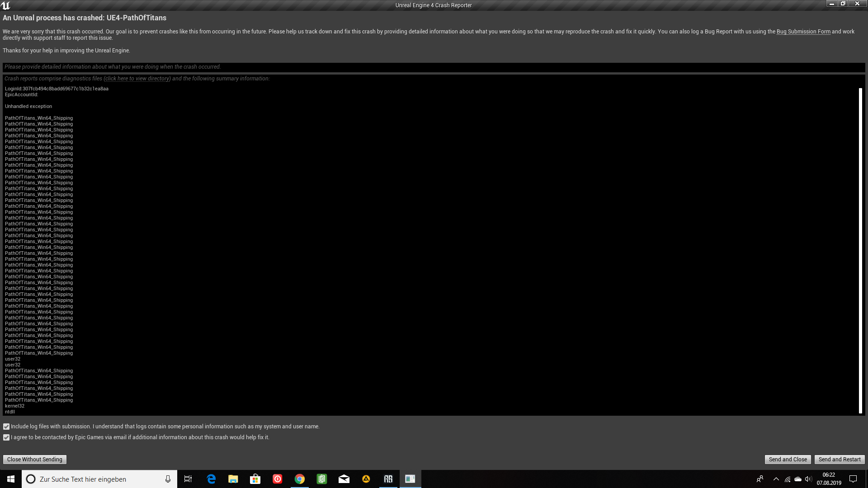868x488 pixels.
Task: Open the Wi-Fi network status icon
Action: coord(787,479)
